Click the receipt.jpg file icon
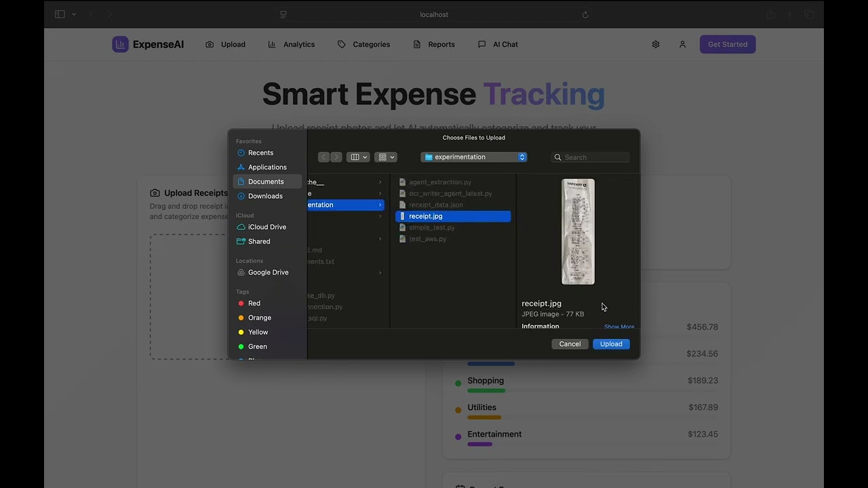This screenshot has height=488, width=868. (x=403, y=216)
